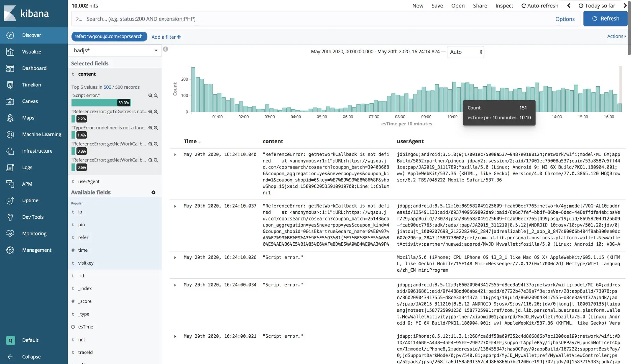Open the query bar Options link
This screenshot has width=631, height=364.
pyautogui.click(x=565, y=19)
